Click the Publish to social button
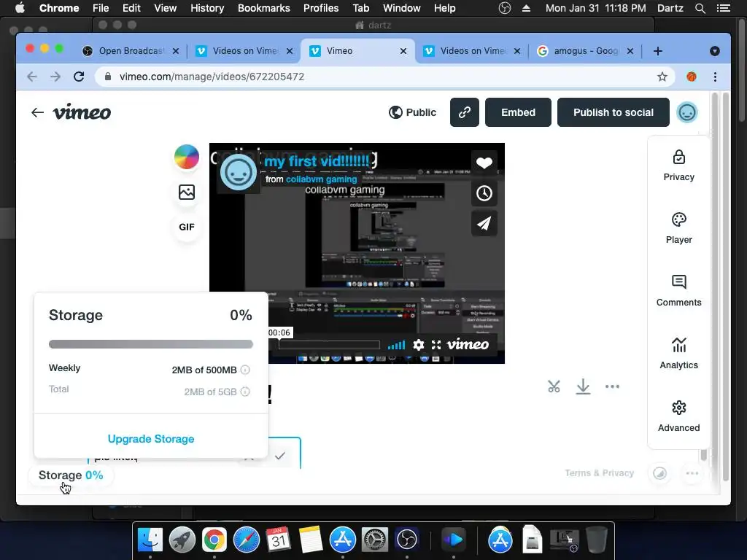Image resolution: width=747 pixels, height=560 pixels. click(613, 112)
